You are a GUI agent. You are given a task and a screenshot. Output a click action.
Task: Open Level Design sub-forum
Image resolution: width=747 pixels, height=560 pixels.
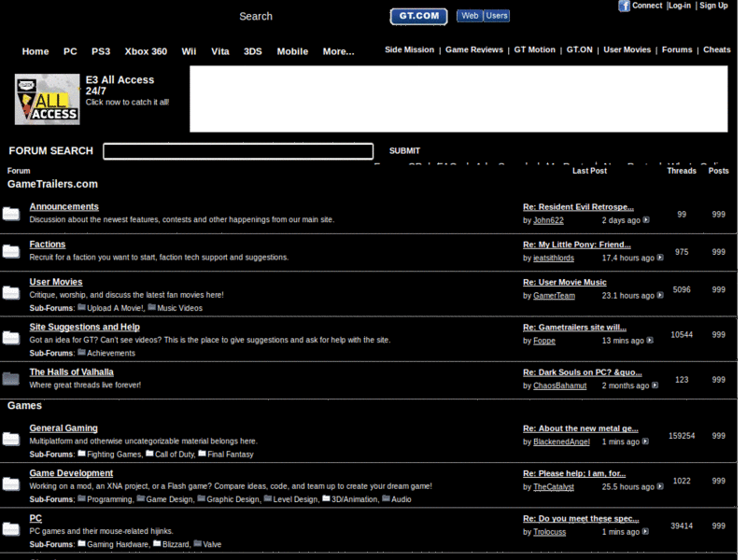(295, 499)
